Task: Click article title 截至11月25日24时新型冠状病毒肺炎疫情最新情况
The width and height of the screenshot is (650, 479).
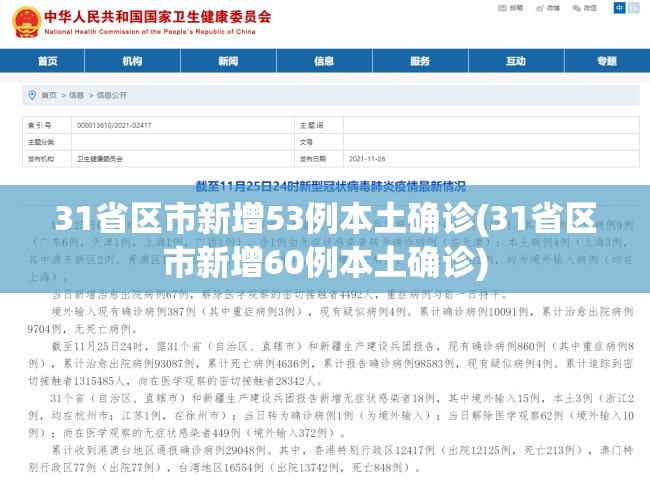Action: point(330,186)
